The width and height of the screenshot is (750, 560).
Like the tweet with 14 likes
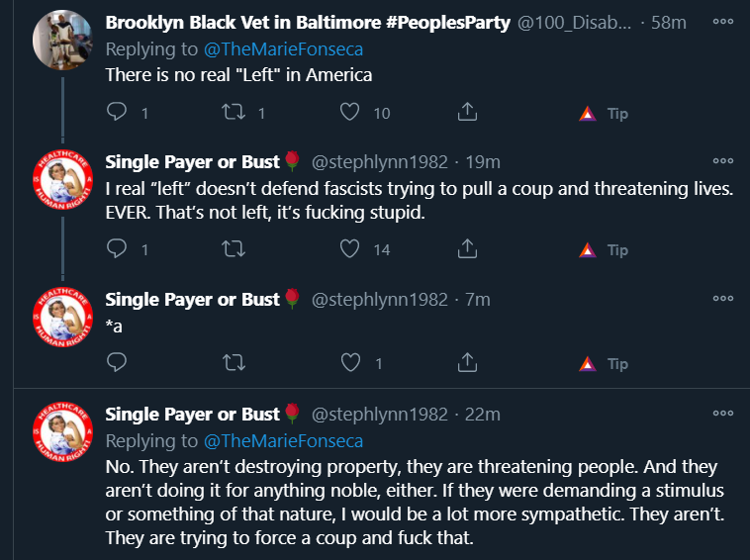(349, 248)
